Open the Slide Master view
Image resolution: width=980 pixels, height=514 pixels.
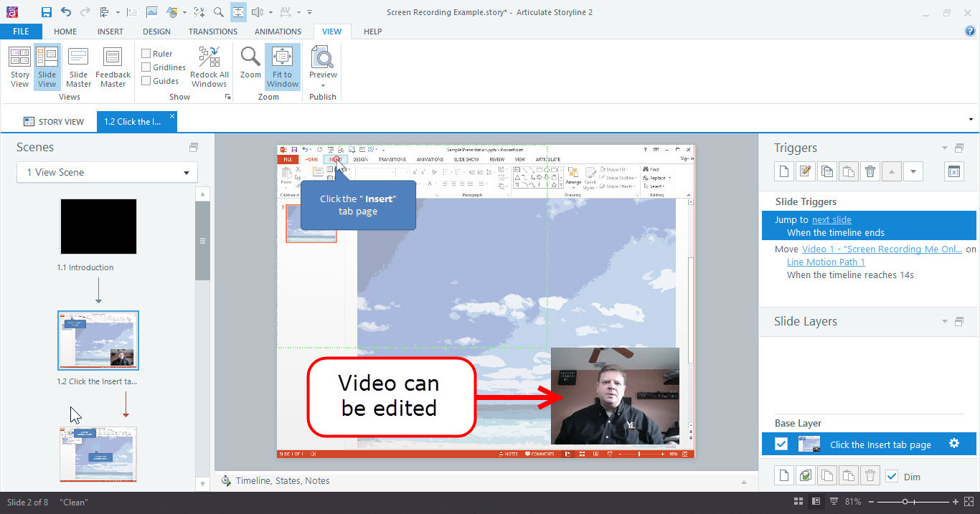(x=79, y=67)
